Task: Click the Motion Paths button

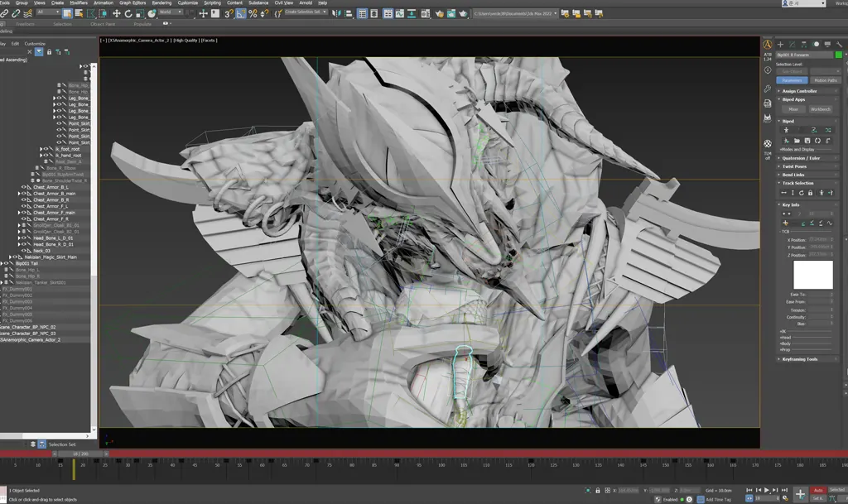Action: (826, 80)
